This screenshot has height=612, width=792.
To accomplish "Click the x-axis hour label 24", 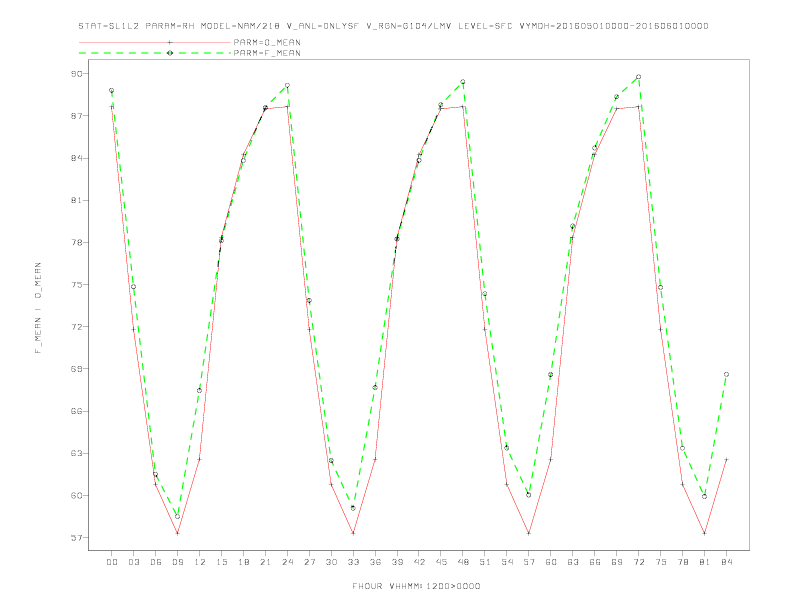I will (287, 562).
